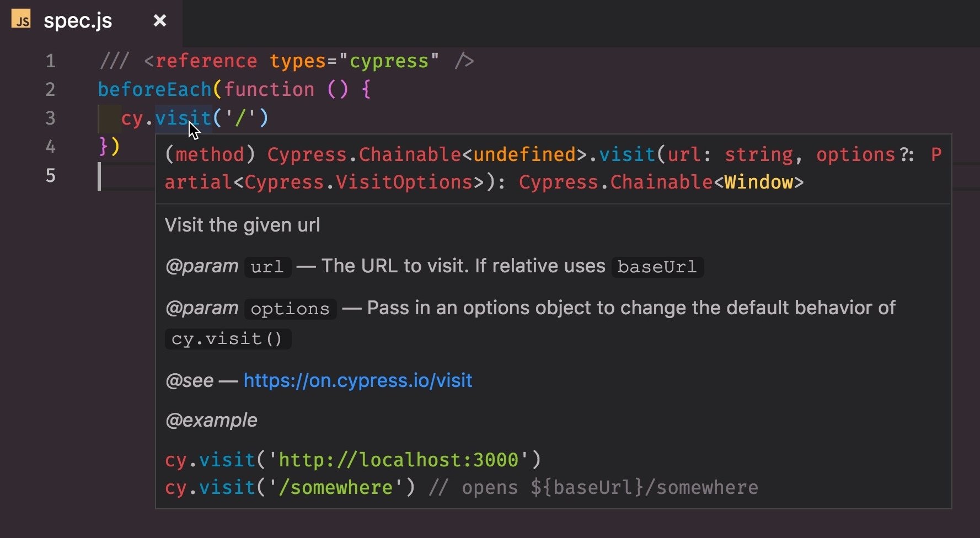Click the 'function' keyword on line 2
980x538 pixels.
269,89
